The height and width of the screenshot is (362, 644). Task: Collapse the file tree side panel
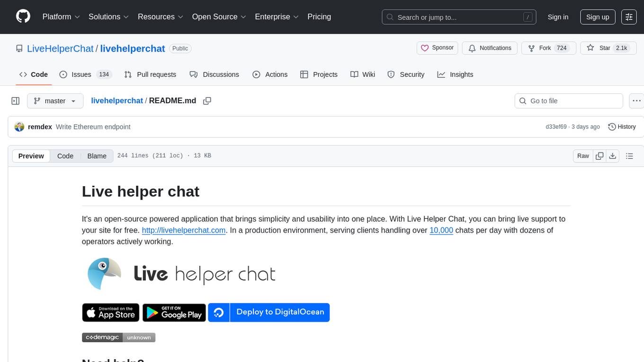(x=16, y=101)
